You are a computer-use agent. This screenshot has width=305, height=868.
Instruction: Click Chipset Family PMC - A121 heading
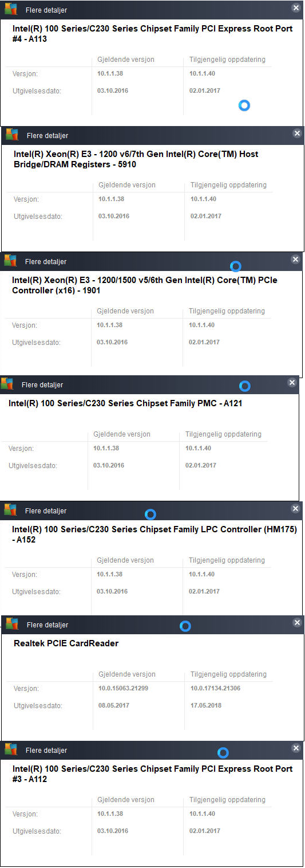click(x=125, y=403)
